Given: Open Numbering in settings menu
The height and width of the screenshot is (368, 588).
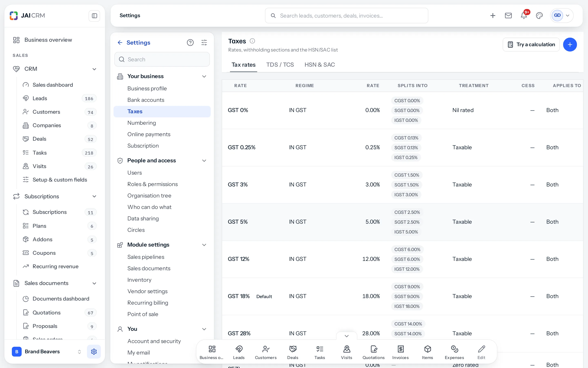Looking at the screenshot, I should pos(162,123).
